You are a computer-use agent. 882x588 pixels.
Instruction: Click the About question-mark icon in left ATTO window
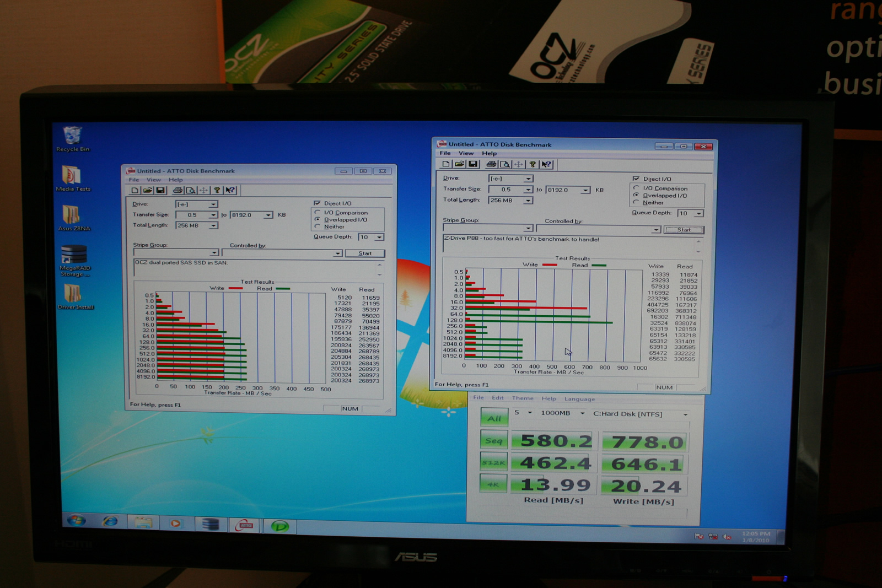pyautogui.click(x=217, y=190)
